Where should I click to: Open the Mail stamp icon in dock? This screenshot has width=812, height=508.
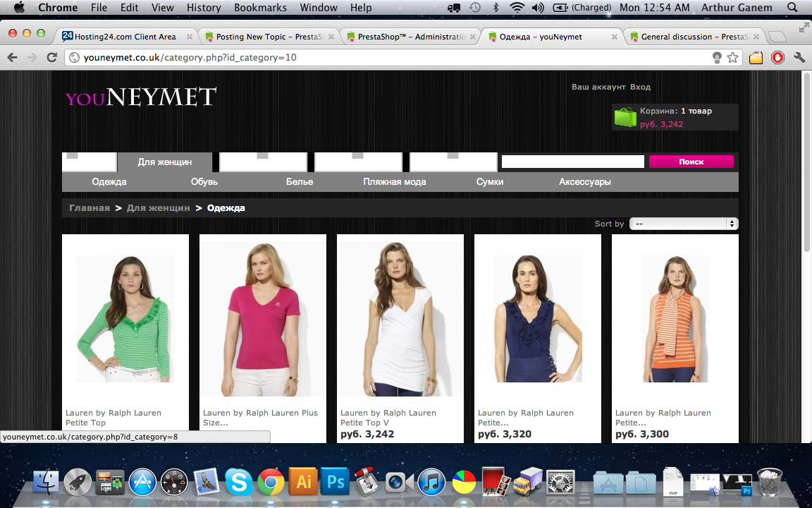(207, 483)
